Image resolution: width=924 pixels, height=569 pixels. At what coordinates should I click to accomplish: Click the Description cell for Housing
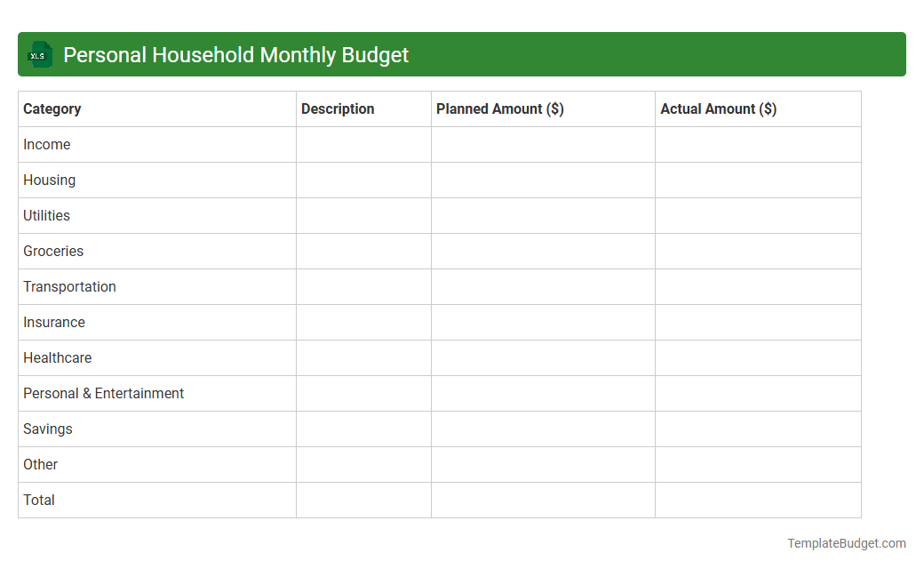point(362,180)
